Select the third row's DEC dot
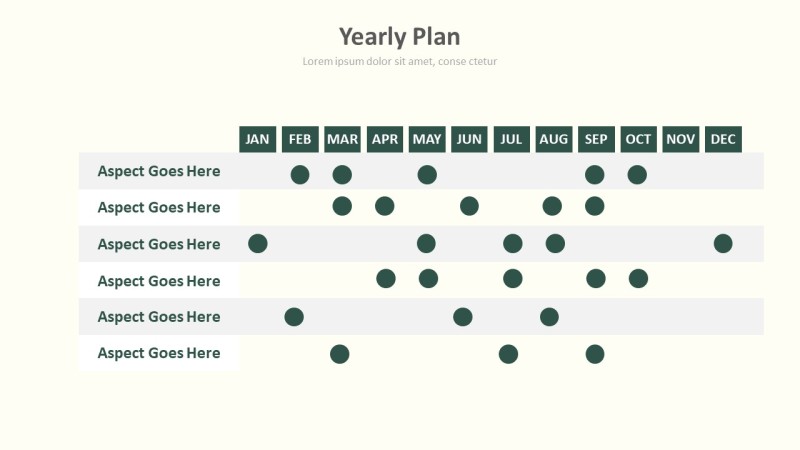 pos(723,243)
